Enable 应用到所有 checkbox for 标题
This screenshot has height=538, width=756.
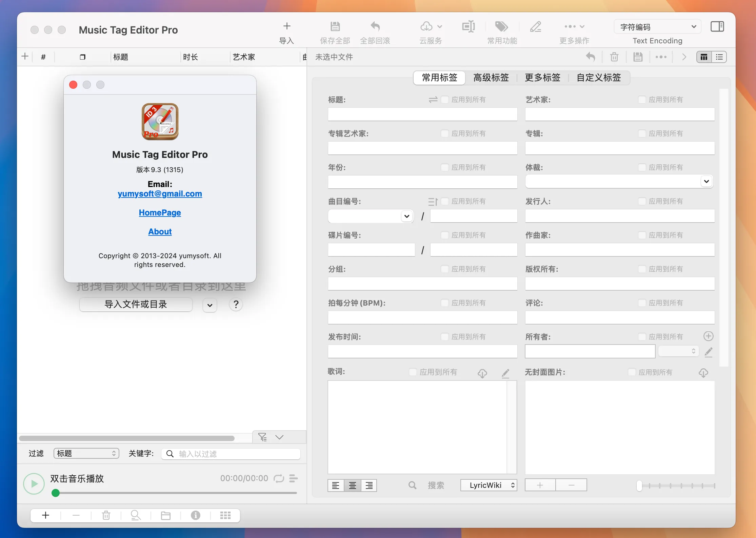tap(445, 99)
